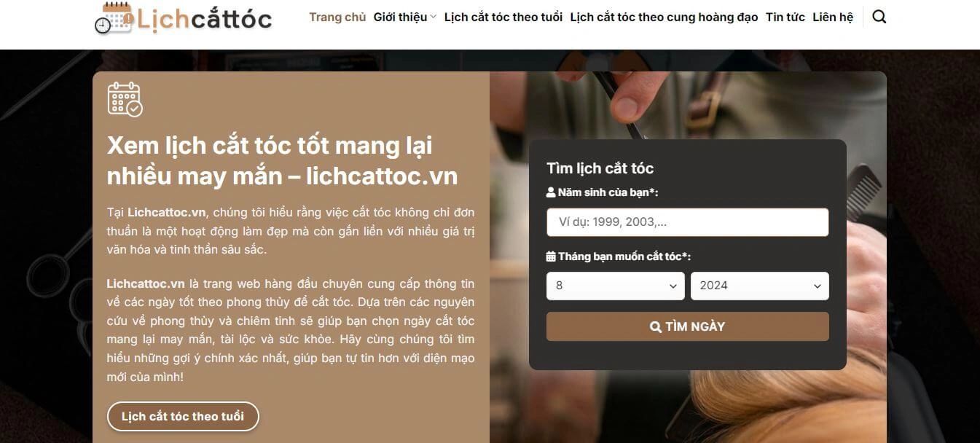This screenshot has height=443, width=980.
Task: Click the magnifier icon in TÌM NGÀY button
Action: (x=656, y=326)
